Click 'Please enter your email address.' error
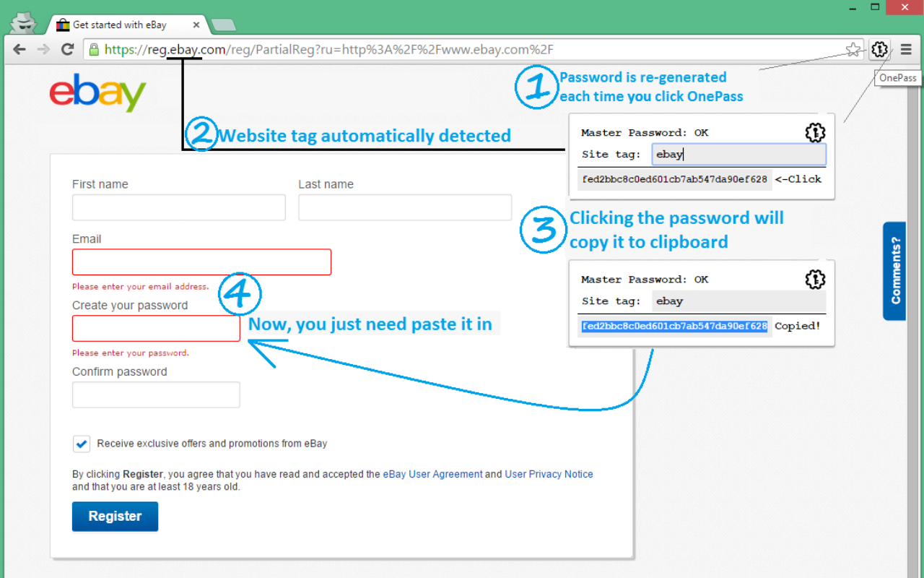 pos(140,287)
